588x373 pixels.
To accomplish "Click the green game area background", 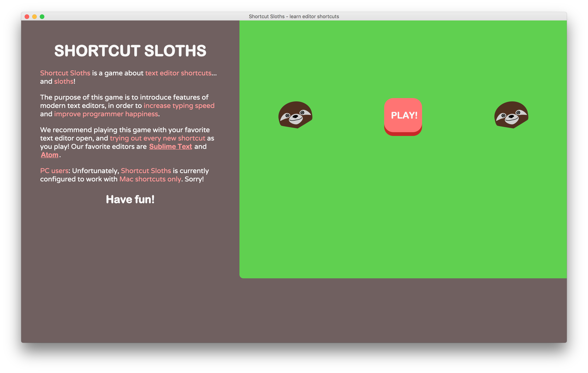I will (403, 208).
